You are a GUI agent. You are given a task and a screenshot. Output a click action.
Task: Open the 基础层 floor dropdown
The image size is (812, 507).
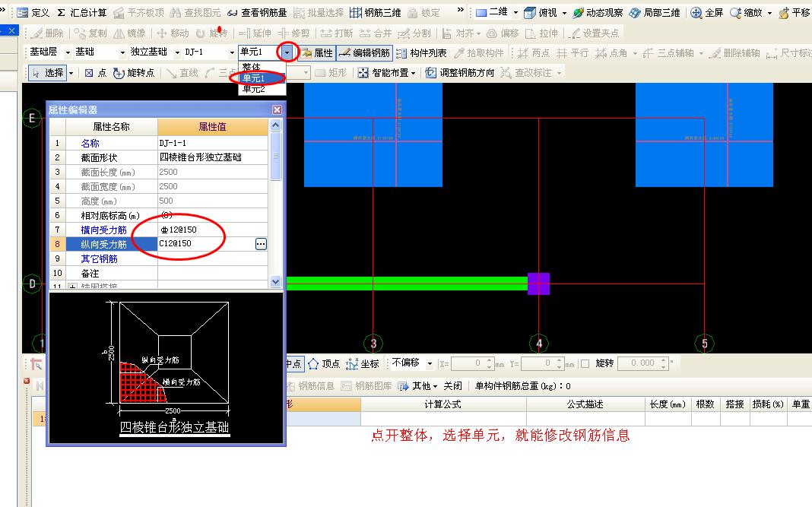[68, 52]
